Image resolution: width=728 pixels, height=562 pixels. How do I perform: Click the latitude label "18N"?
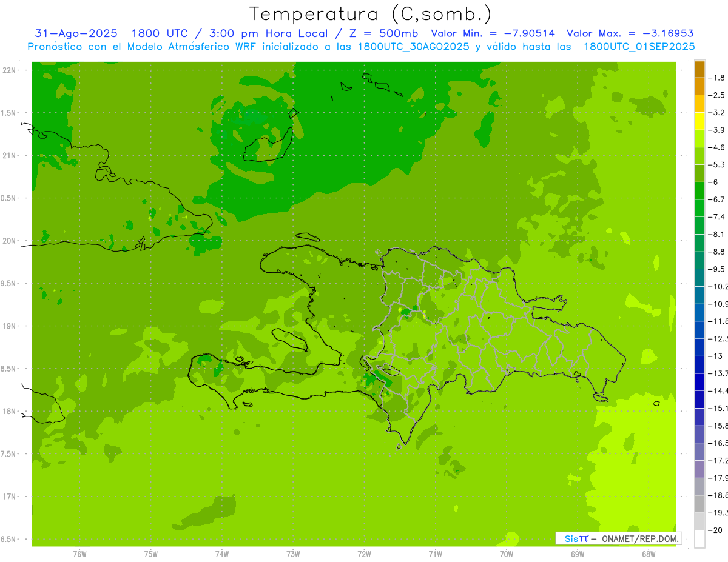[x=10, y=412]
